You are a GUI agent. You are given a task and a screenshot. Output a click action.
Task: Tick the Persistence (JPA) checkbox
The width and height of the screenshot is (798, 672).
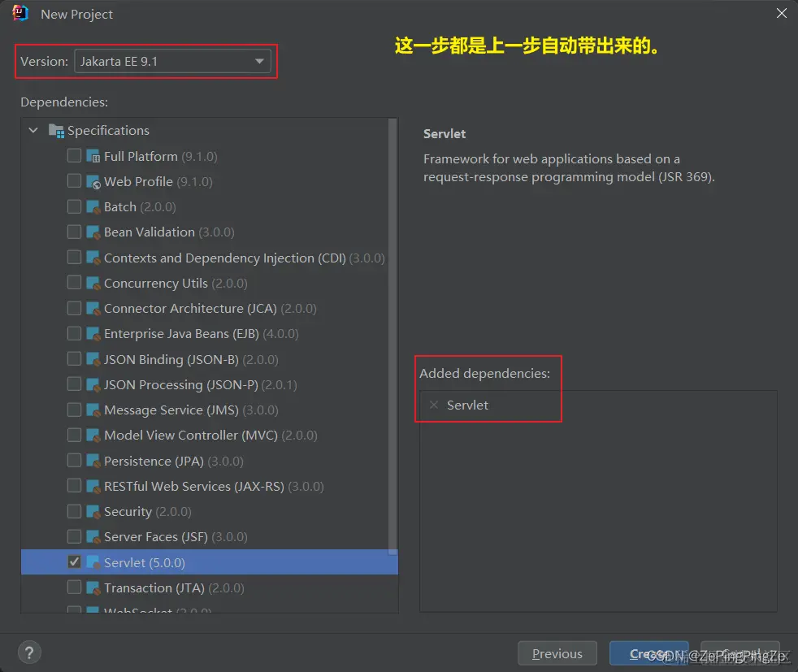coord(74,461)
